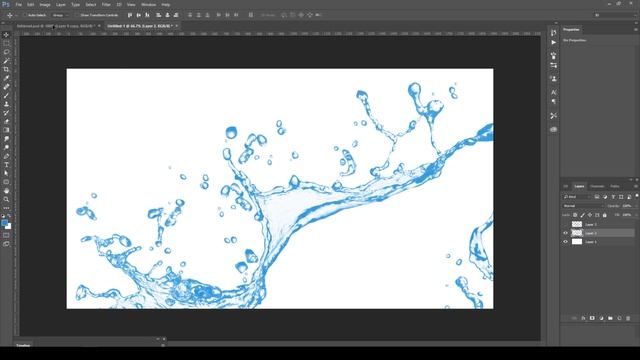
Task: Switch to the Channels panel tab
Action: [x=597, y=186]
